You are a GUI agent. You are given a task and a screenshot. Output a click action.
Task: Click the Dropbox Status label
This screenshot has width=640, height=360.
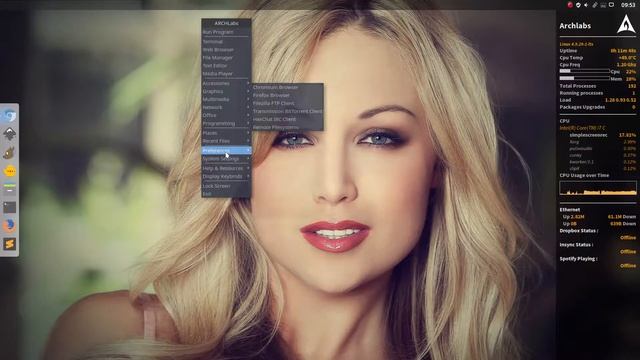click(579, 231)
